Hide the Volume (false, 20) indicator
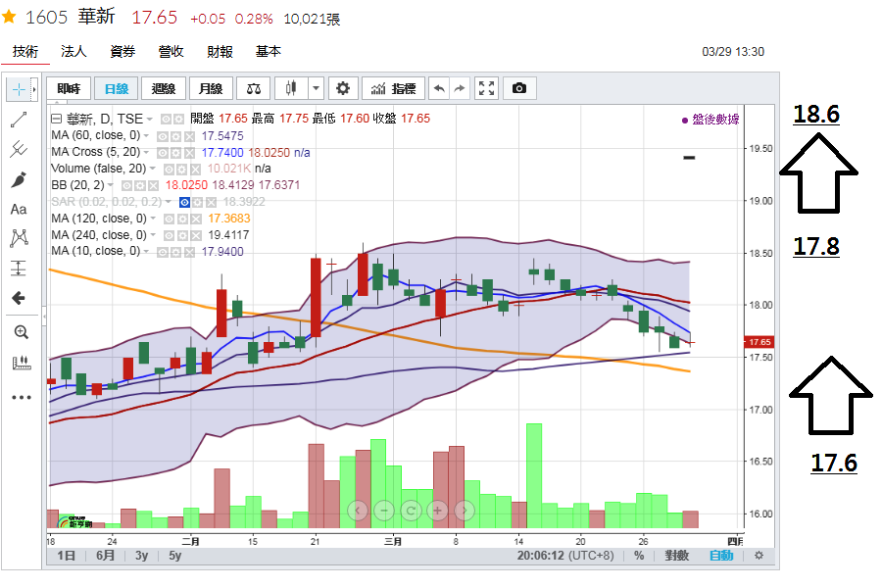The image size is (882, 588). point(169,169)
